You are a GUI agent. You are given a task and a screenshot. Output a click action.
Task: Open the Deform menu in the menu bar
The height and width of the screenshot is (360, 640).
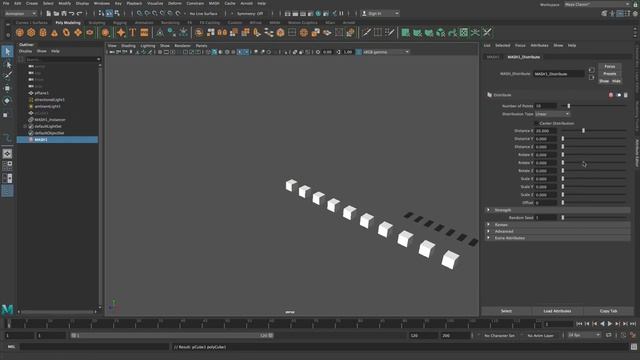pos(175,3)
